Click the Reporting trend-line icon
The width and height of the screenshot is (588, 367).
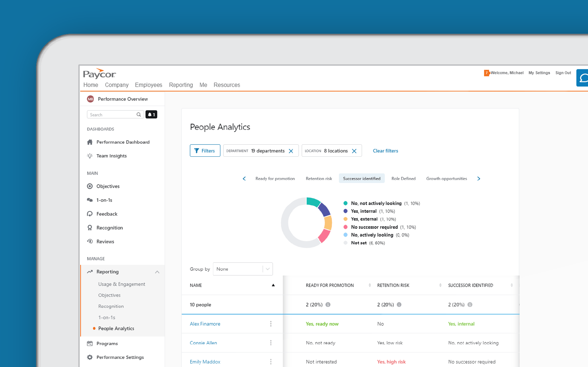pos(90,272)
